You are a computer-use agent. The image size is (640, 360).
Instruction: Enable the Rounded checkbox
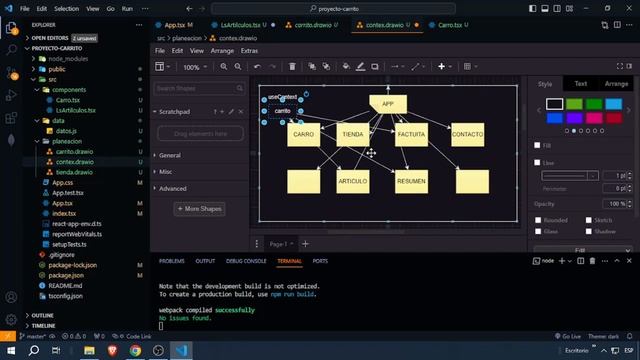(538, 220)
